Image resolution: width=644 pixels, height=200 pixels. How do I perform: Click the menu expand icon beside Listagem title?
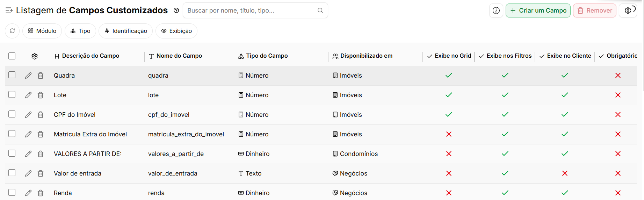pyautogui.click(x=9, y=10)
